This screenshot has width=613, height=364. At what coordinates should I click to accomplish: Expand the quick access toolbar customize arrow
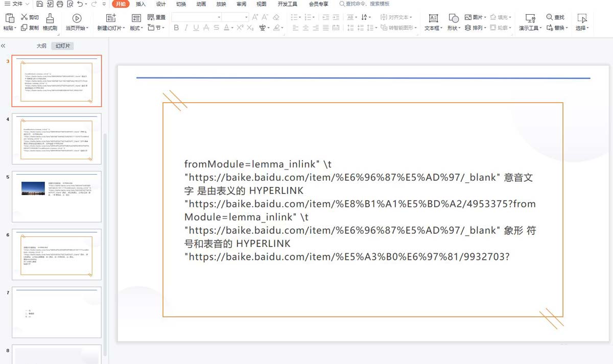(x=104, y=4)
